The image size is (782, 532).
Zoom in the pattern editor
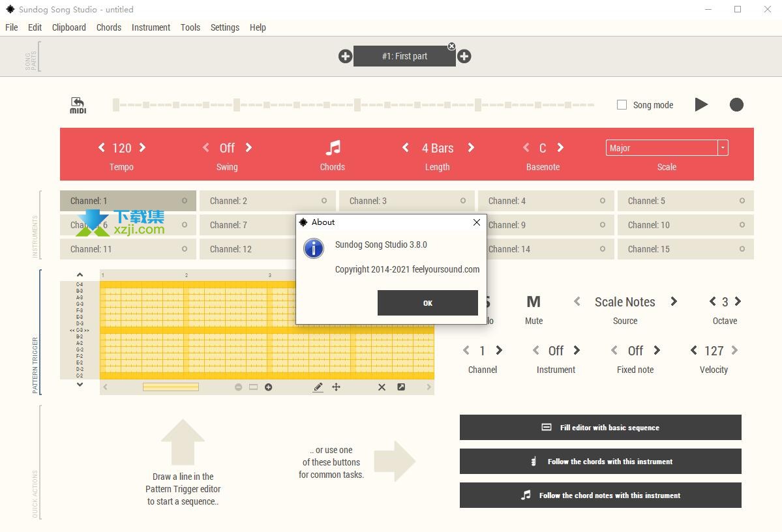coord(268,387)
